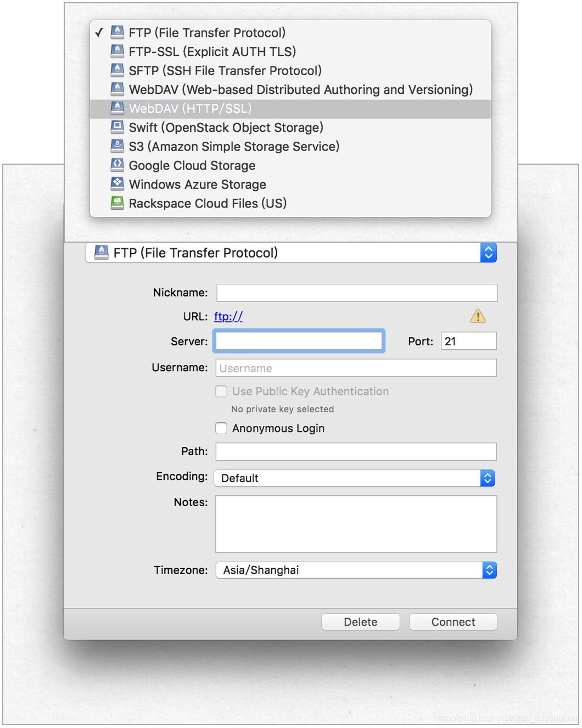
Task: Select WebDAV (HTTP/SSL) highlighted entry
Action: pyautogui.click(x=290, y=109)
